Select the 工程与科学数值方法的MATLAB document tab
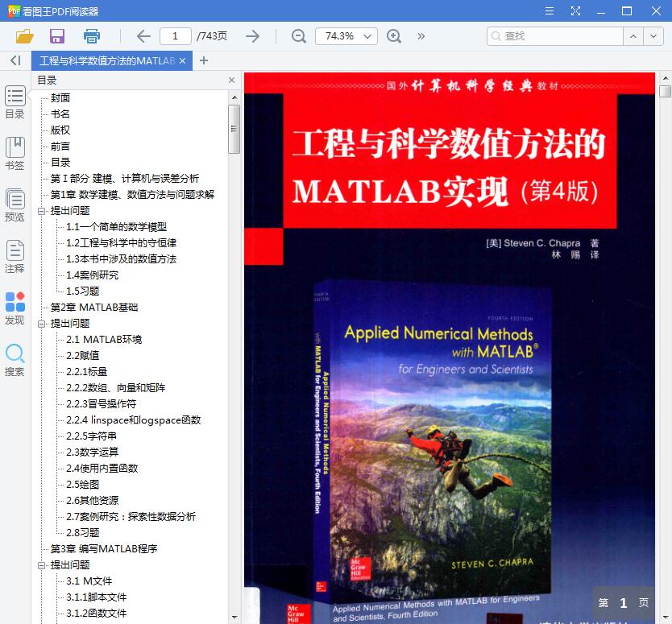Image resolution: width=672 pixels, height=624 pixels. click(x=107, y=61)
